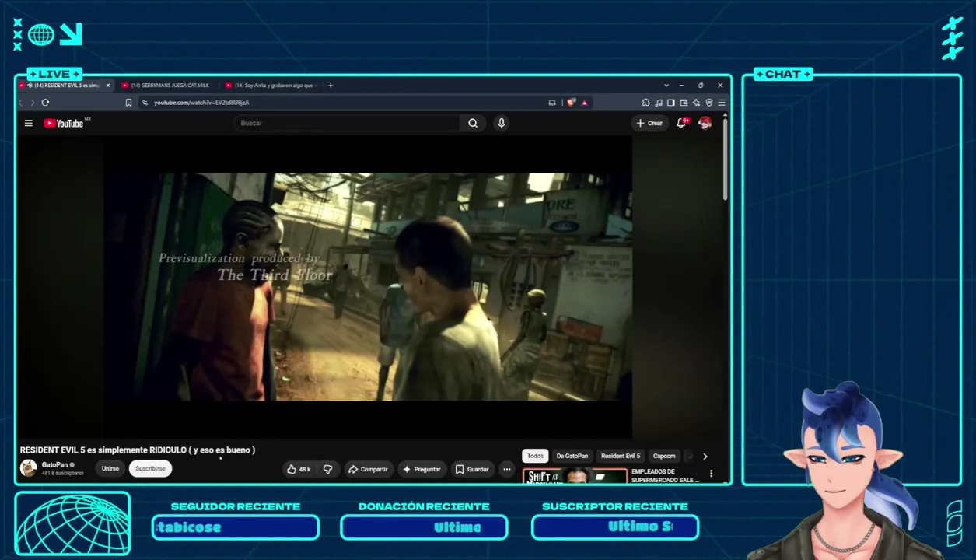Dislike the video with thumbs down
Image resolution: width=976 pixels, height=560 pixels.
327,469
